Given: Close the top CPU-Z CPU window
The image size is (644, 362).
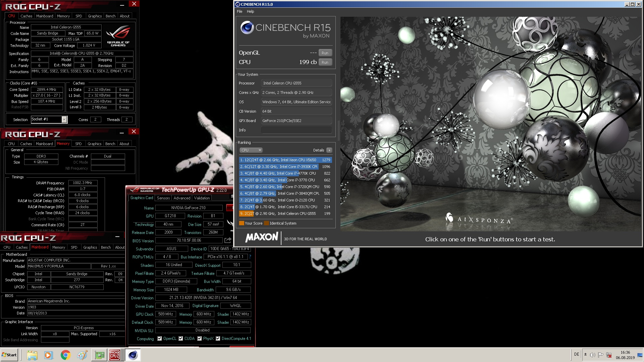Looking at the screenshot, I should pos(134,4).
